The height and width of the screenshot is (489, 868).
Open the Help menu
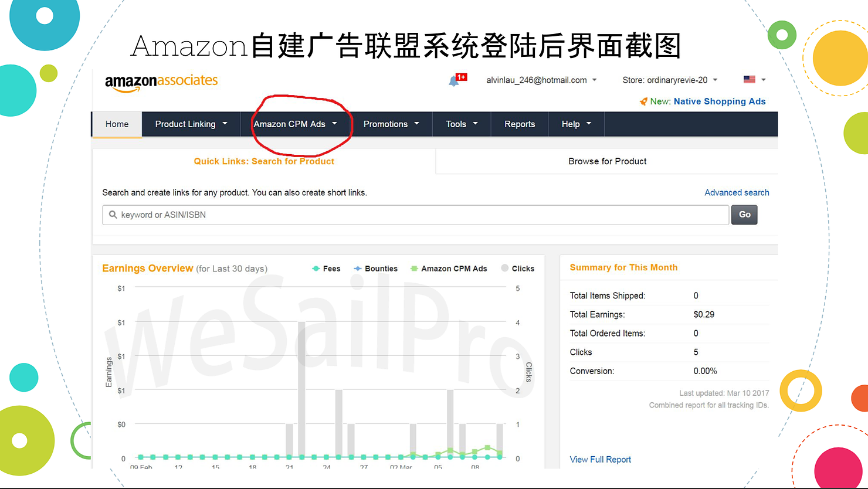click(577, 124)
